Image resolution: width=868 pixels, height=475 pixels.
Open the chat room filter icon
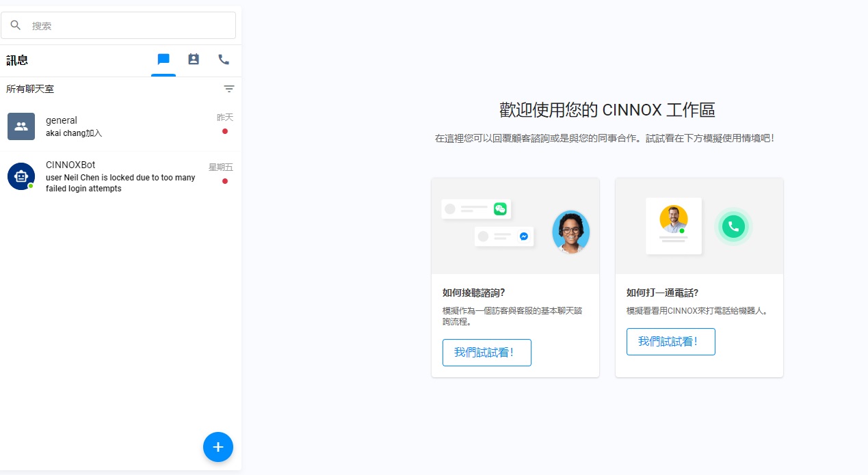pos(229,89)
